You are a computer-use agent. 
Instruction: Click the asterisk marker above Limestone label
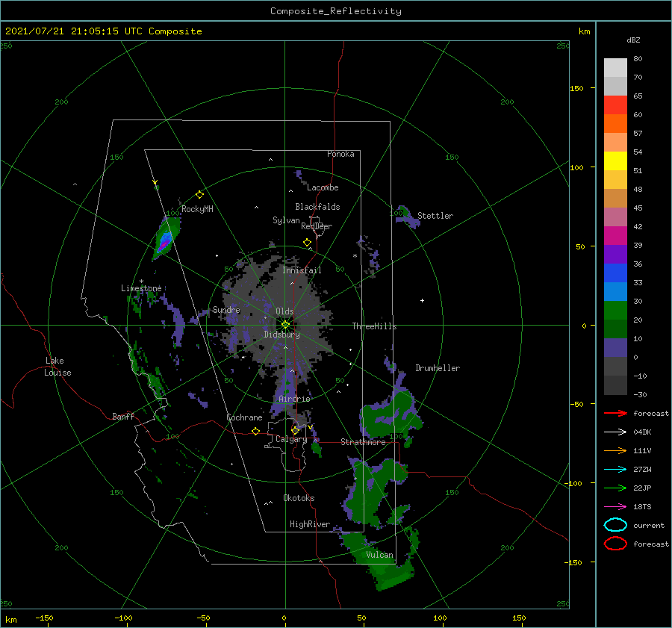coord(141,282)
